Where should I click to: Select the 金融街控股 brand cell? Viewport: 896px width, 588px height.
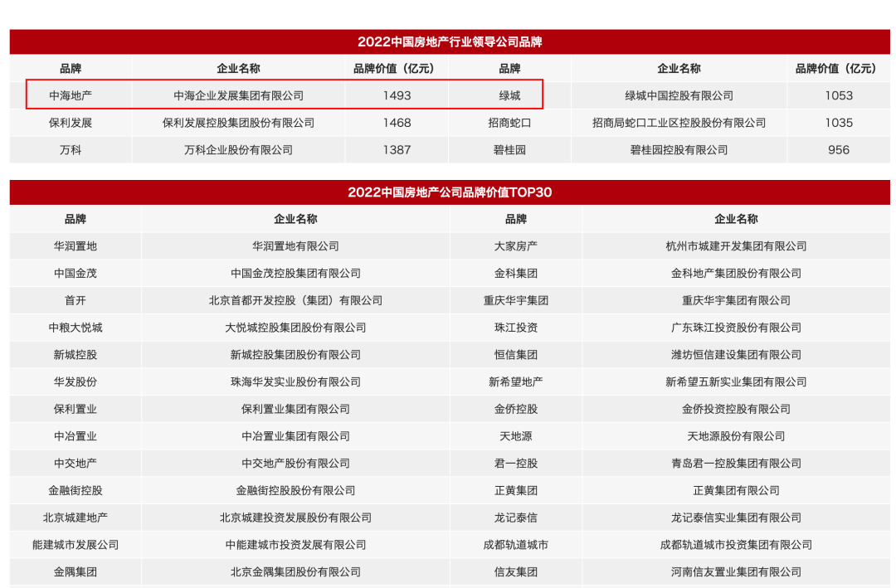pyautogui.click(x=75, y=490)
